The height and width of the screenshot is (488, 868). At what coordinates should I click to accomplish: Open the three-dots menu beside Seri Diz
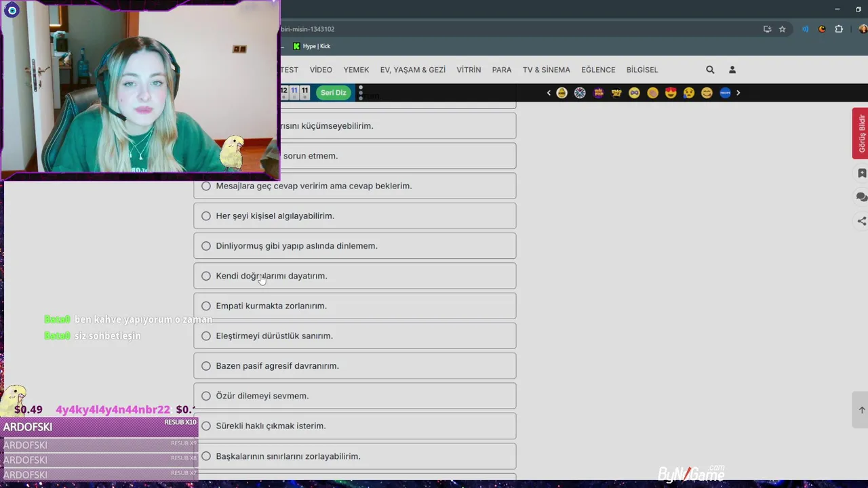click(360, 93)
